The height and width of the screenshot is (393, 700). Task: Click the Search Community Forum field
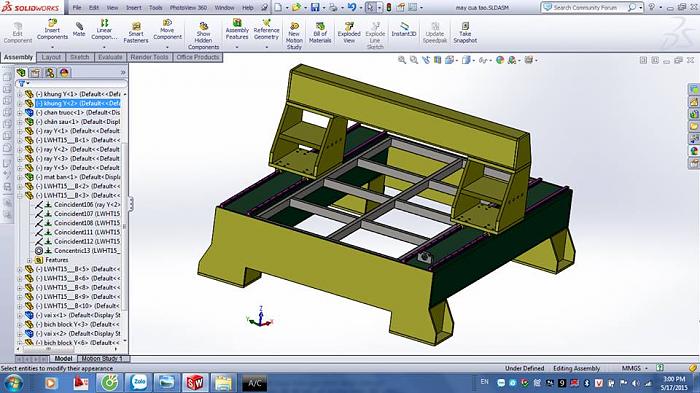588,8
